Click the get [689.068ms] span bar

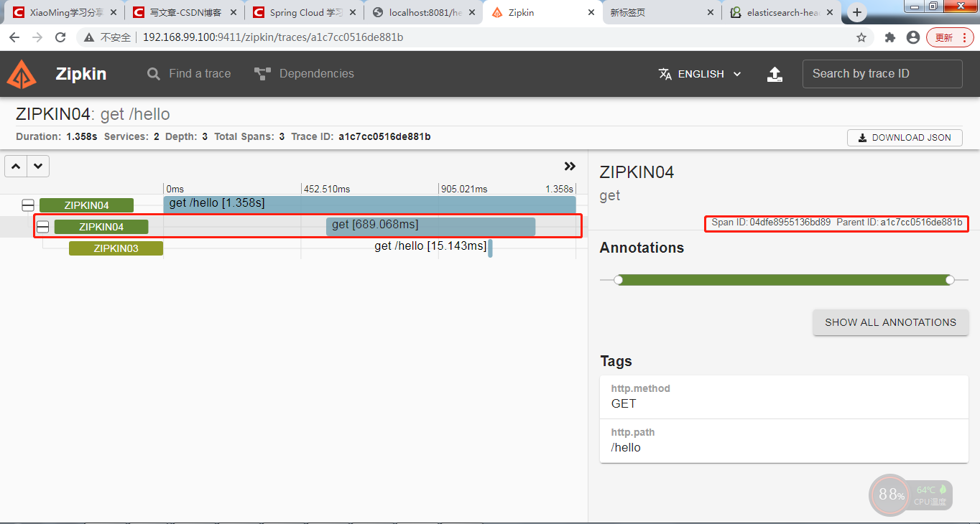[431, 226]
